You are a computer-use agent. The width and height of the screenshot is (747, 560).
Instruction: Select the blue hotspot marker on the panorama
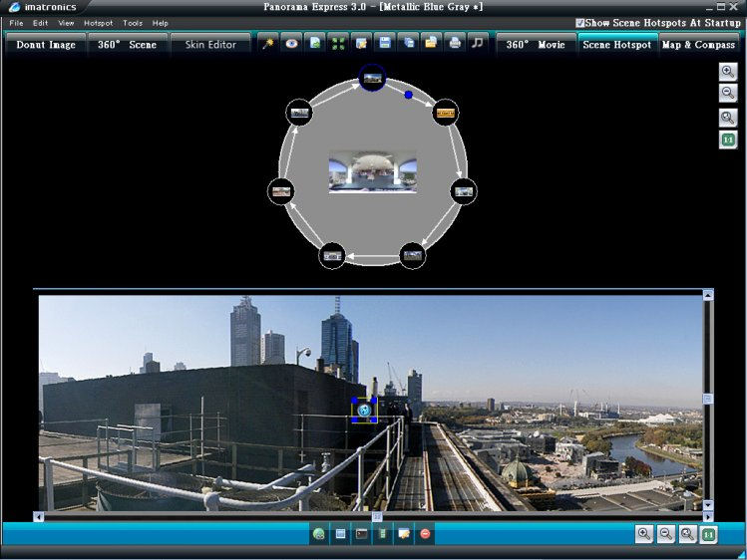click(365, 410)
